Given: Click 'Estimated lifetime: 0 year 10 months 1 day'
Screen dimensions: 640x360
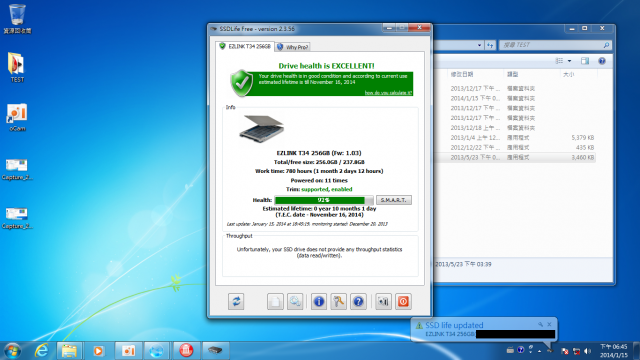Looking at the screenshot, I should pos(319,209).
